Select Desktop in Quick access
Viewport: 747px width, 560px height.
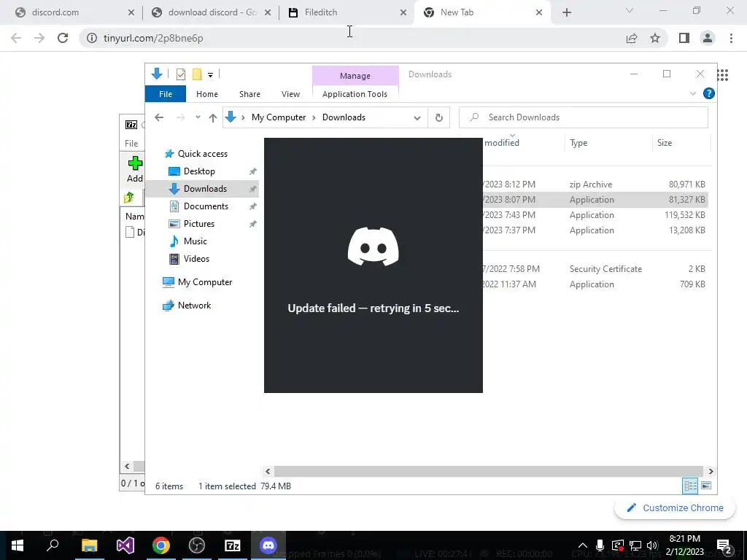click(x=199, y=171)
